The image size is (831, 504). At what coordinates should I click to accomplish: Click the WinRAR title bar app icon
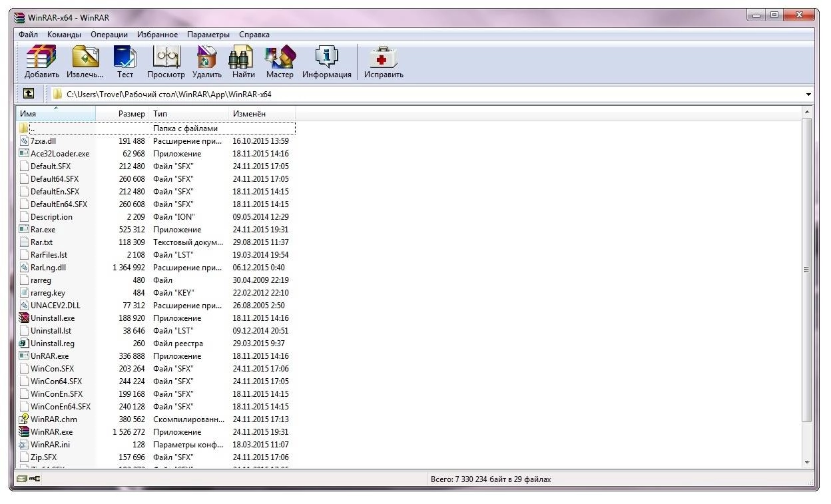point(21,17)
